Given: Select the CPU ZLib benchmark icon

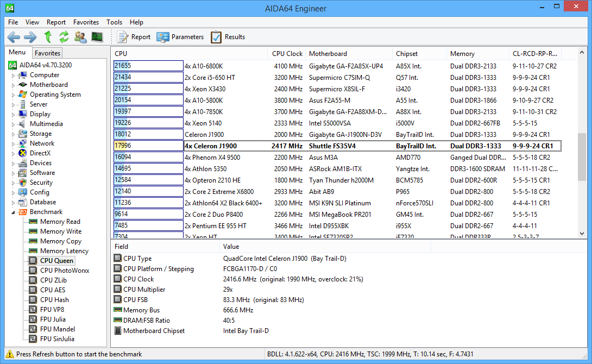Looking at the screenshot, I should point(33,280).
